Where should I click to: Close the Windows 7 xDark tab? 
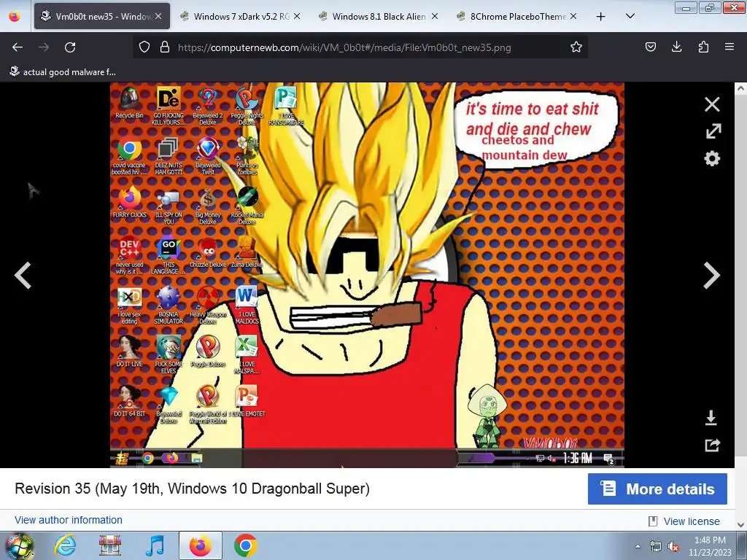[x=297, y=16]
